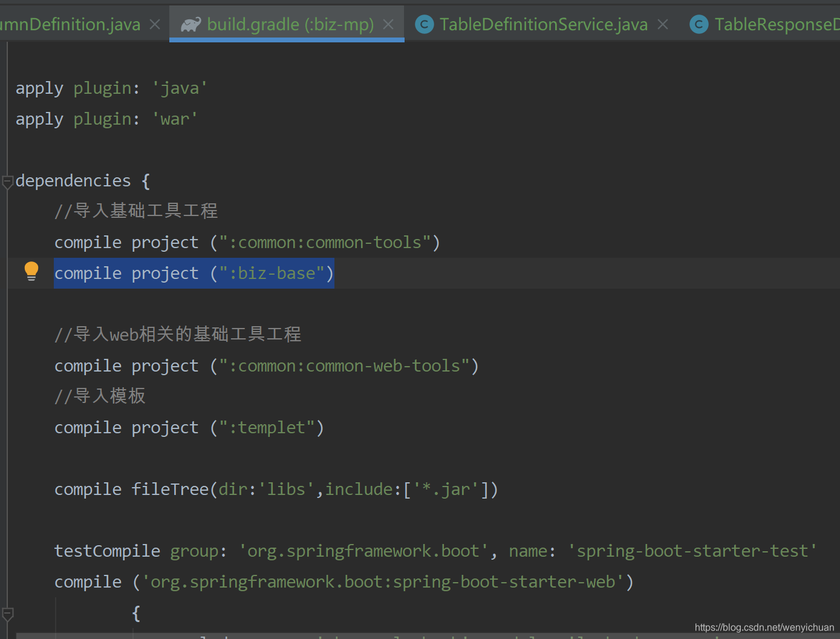Click the class icon on TableDefinitionService.java tab
The height and width of the screenshot is (639, 840).
click(x=425, y=24)
